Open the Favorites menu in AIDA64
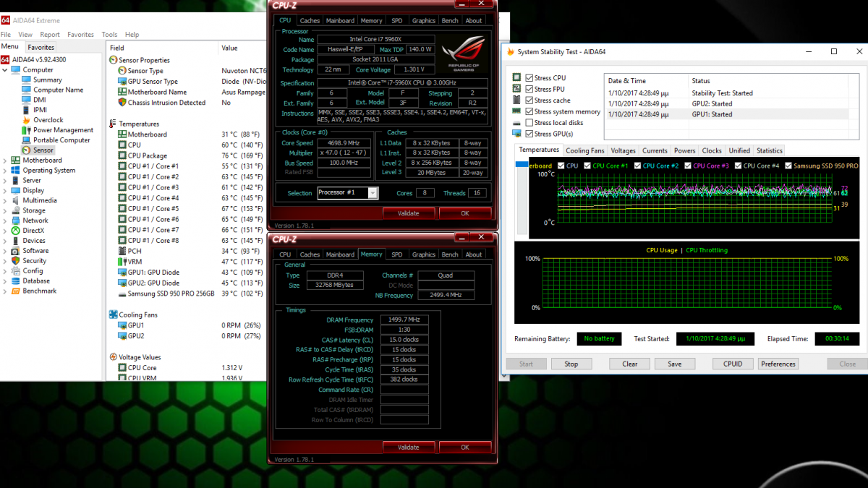Image resolution: width=868 pixels, height=488 pixels. 80,34
